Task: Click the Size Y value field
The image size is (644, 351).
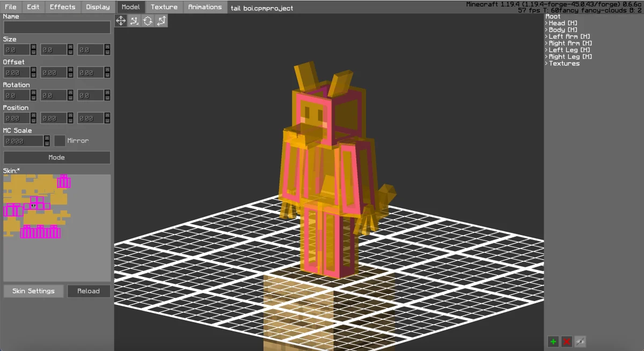Action: click(x=54, y=49)
